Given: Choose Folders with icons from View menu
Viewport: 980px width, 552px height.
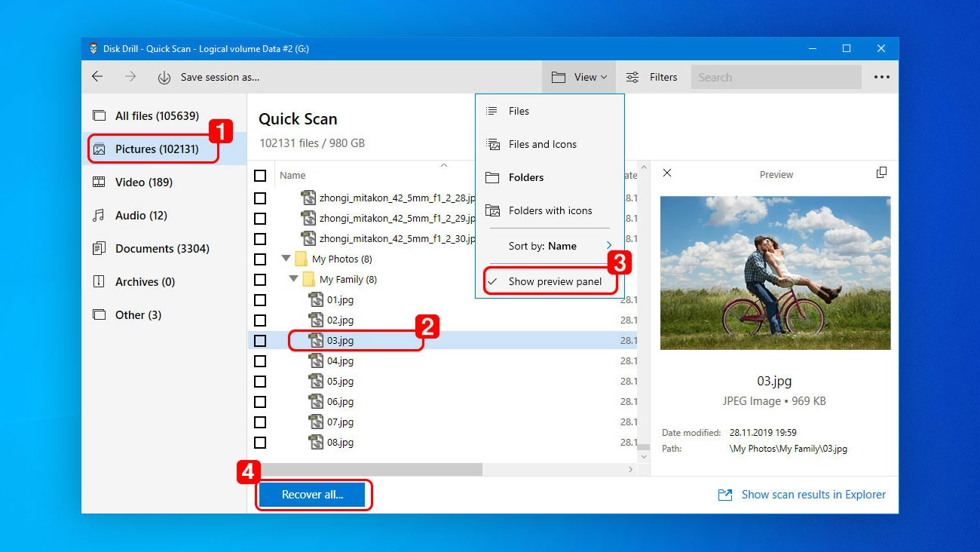Looking at the screenshot, I should tap(550, 210).
